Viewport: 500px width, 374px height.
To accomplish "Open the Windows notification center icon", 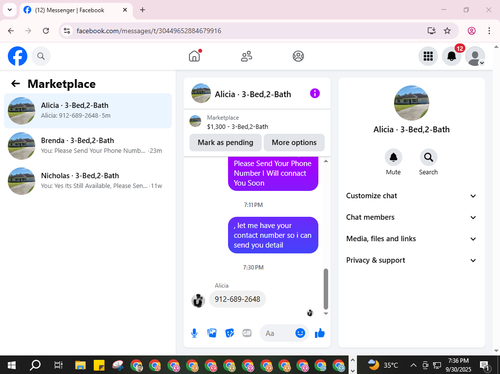I will point(485,366).
